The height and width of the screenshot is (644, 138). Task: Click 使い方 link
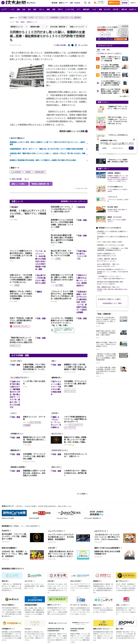27,179
